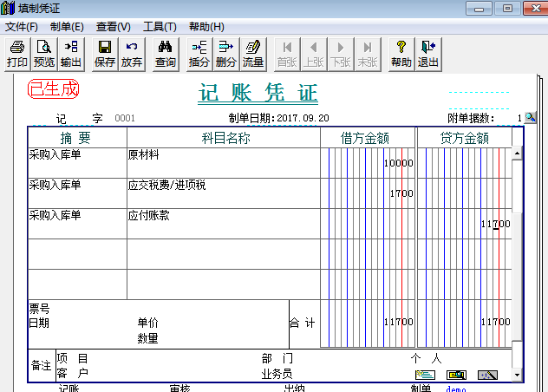This screenshot has height=392, width=548.
Task: Select 原材料 account name cell
Action: point(224,163)
